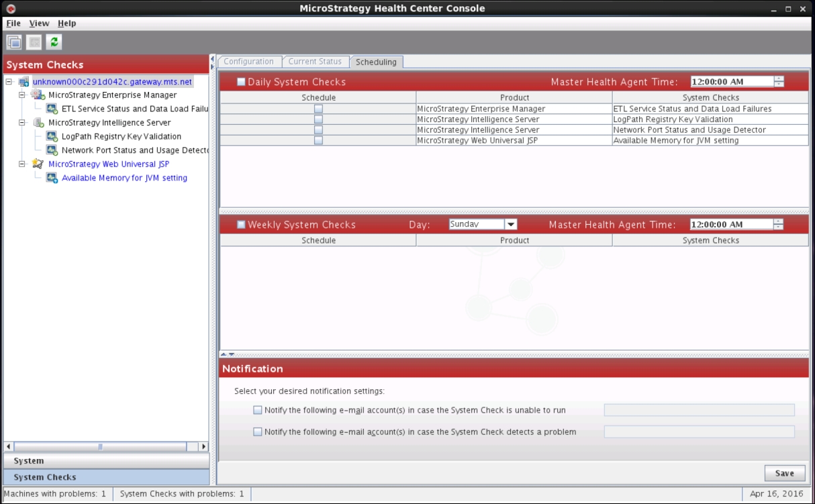Image resolution: width=815 pixels, height=504 pixels.
Task: Click 'Machines with problems: 1' in status bar
Action: 55,494
